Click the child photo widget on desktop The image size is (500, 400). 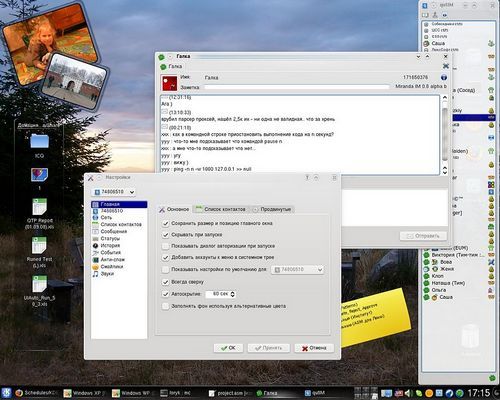50,43
